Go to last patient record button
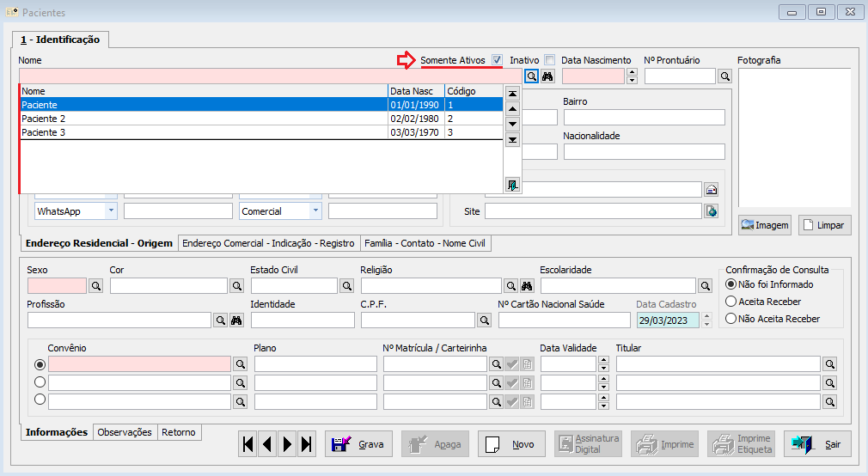Screen dimensions: 868x476 306,444
